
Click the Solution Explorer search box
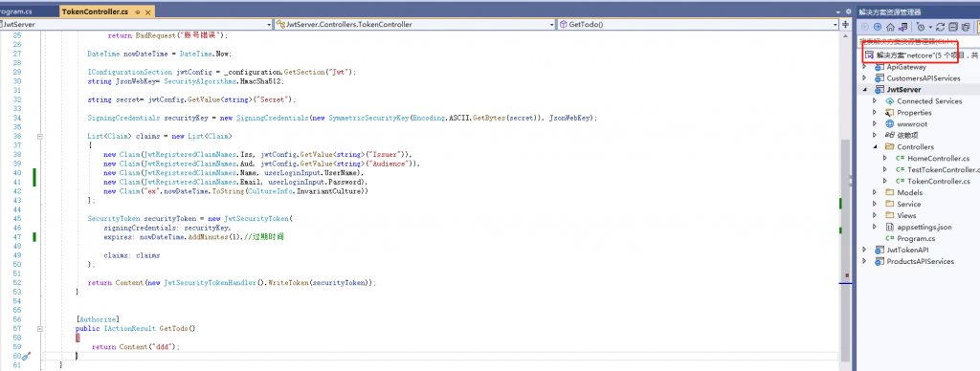pos(918,42)
